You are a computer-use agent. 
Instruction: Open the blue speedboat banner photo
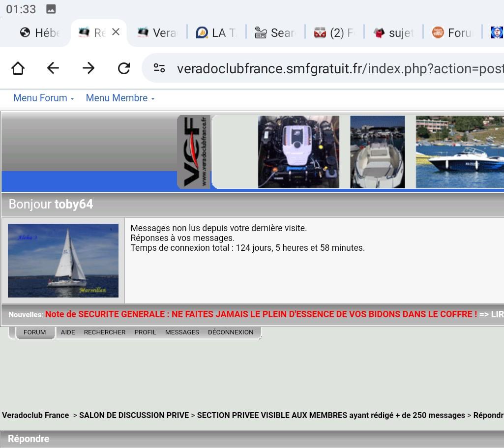click(x=460, y=151)
